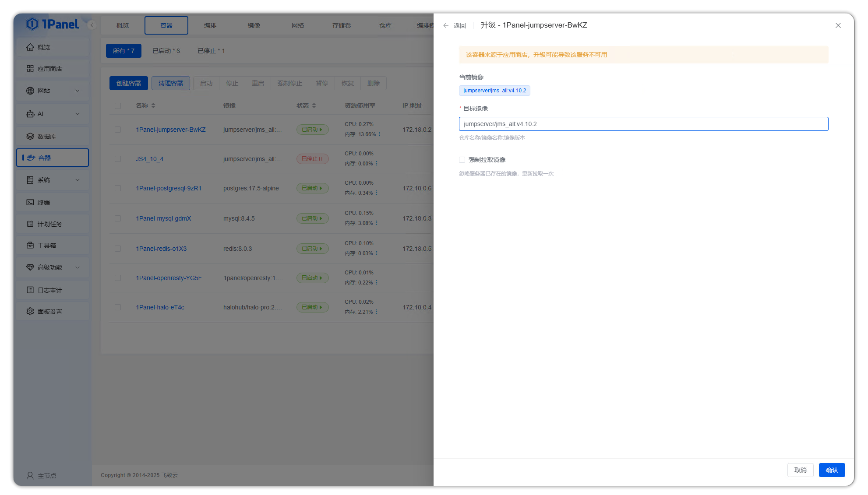Viewport: 868px width, 495px height.
Task: Open 应用商店 in the sidebar
Action: coord(53,69)
